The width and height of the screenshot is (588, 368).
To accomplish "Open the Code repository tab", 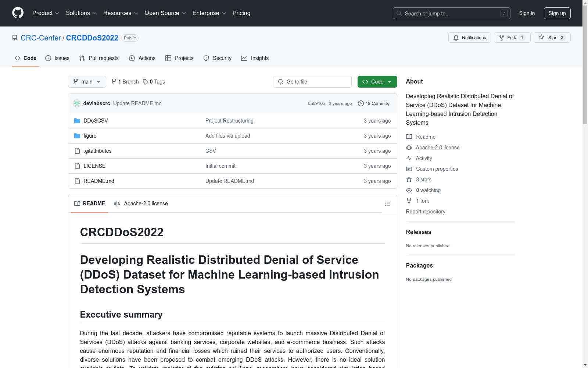I will click(26, 58).
